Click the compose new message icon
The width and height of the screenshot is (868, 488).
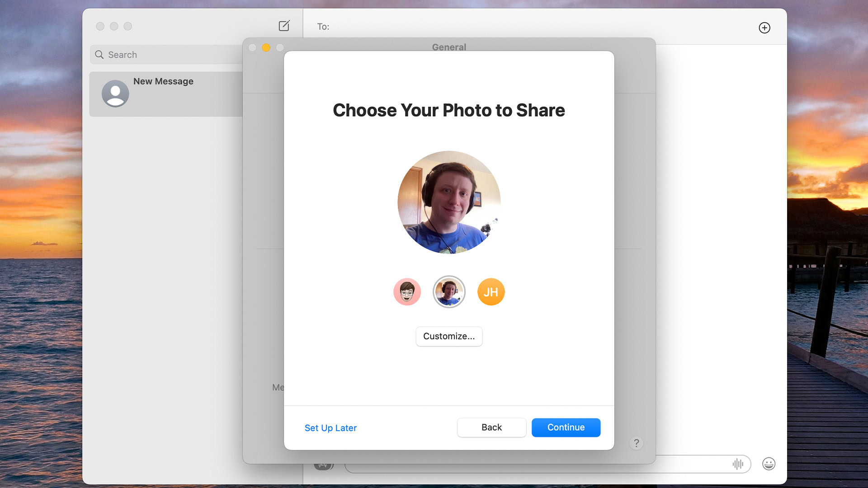(x=284, y=26)
